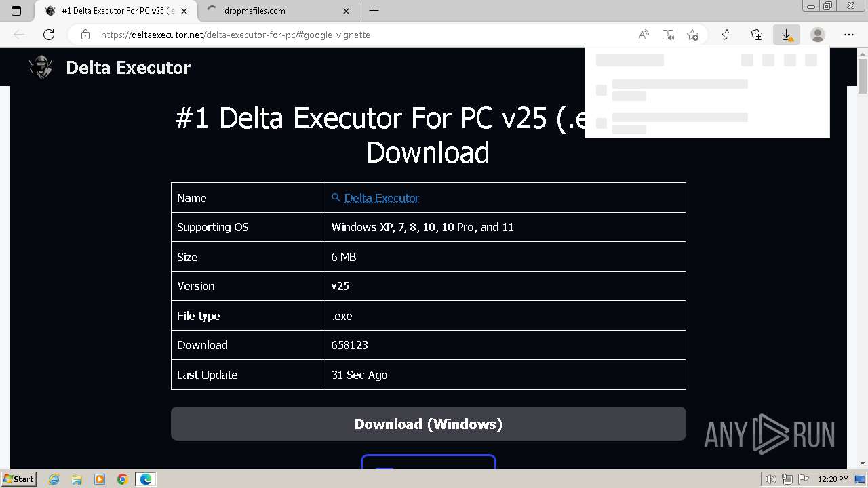Open the user profile menu

click(x=818, y=35)
